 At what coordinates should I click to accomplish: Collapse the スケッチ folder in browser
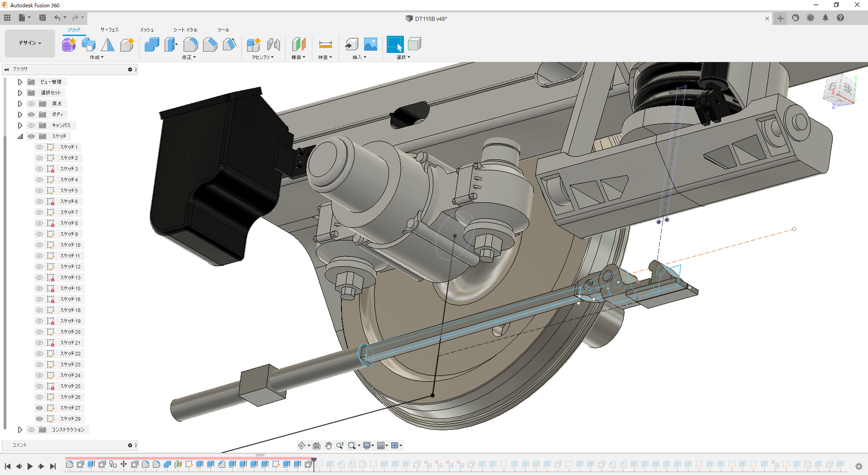click(x=20, y=136)
